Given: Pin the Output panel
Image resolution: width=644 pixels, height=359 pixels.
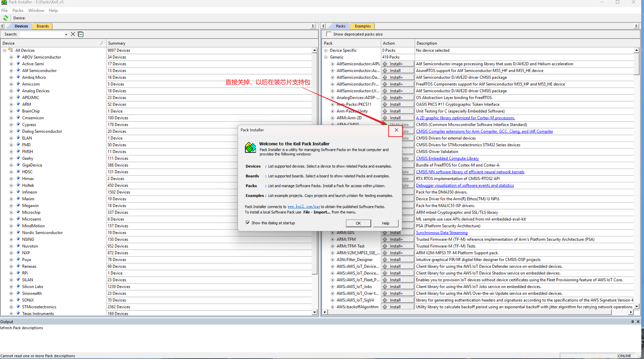Looking at the screenshot, I should coord(632,321).
